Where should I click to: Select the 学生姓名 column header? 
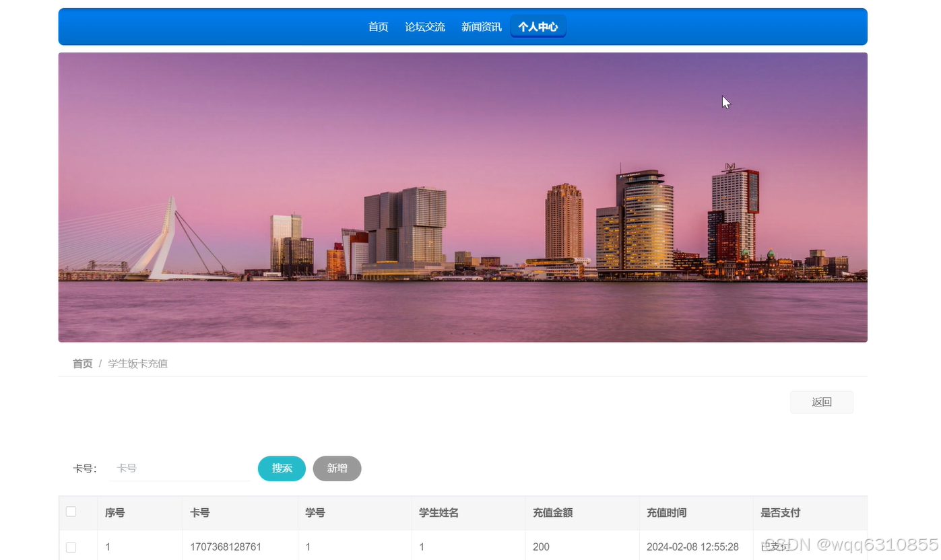(439, 512)
